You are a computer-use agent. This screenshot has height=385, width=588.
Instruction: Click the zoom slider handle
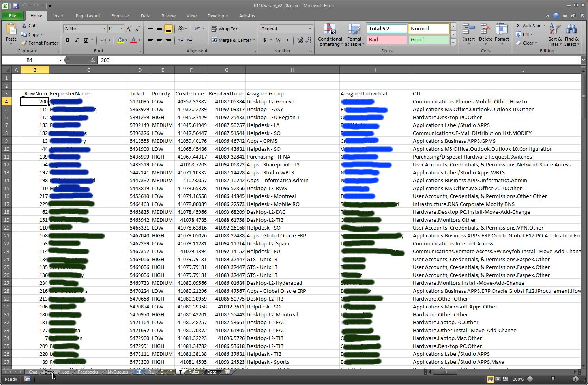(x=553, y=379)
